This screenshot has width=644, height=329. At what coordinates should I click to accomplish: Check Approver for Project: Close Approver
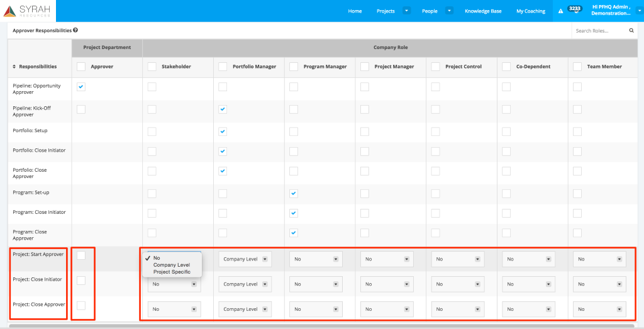81,305
